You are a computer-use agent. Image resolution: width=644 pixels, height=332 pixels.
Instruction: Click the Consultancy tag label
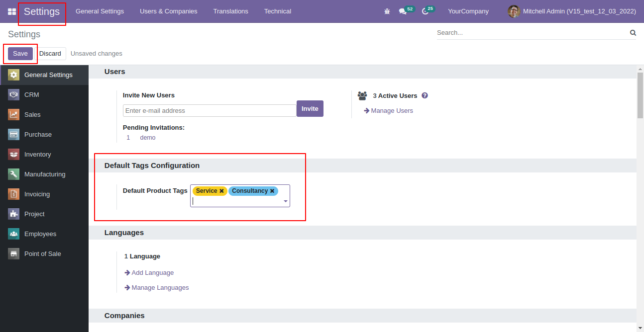coord(250,191)
